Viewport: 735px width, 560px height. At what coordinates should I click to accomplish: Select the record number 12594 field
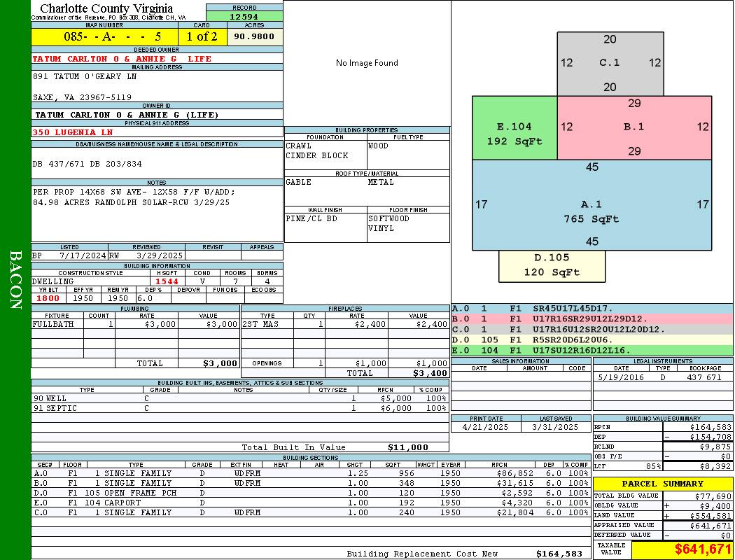pyautogui.click(x=244, y=16)
